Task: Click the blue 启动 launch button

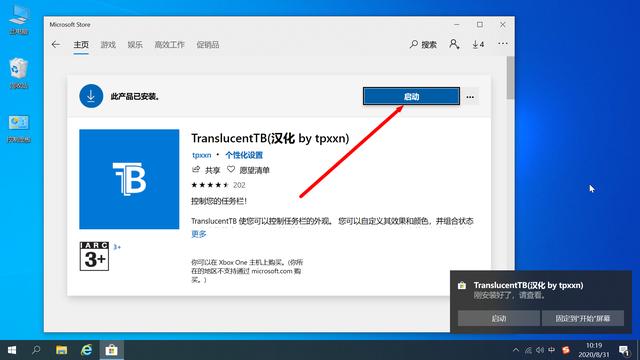Action: [411, 96]
